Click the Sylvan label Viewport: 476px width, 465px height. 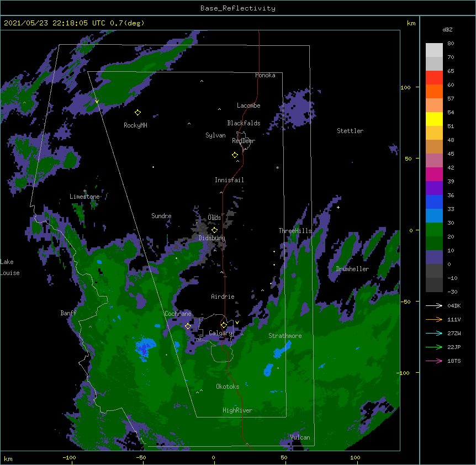coord(215,135)
